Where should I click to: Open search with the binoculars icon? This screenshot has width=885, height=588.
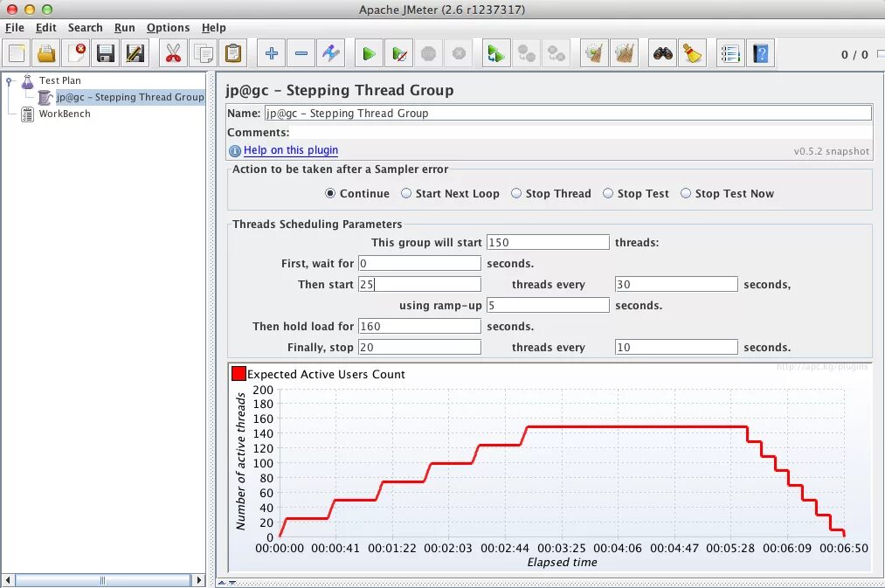662,53
